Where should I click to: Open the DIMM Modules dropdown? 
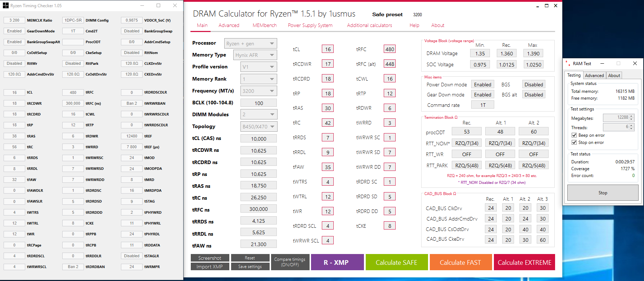258,114
